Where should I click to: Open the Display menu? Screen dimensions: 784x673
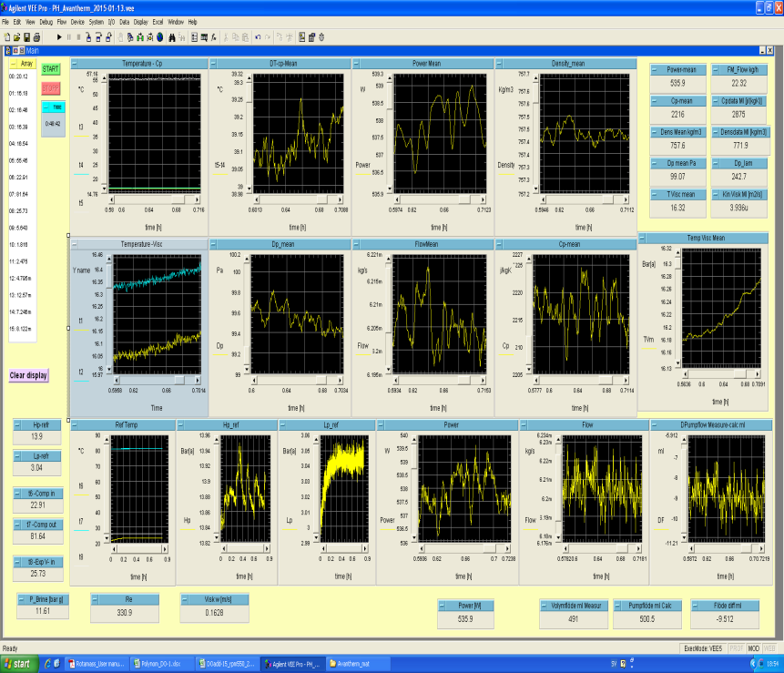pos(140,22)
